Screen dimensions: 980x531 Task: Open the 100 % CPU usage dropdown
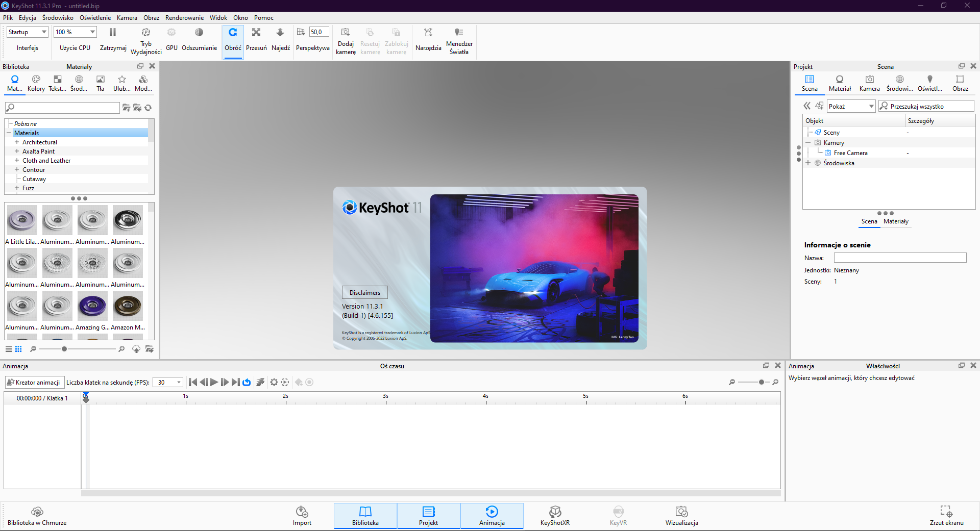tap(75, 32)
